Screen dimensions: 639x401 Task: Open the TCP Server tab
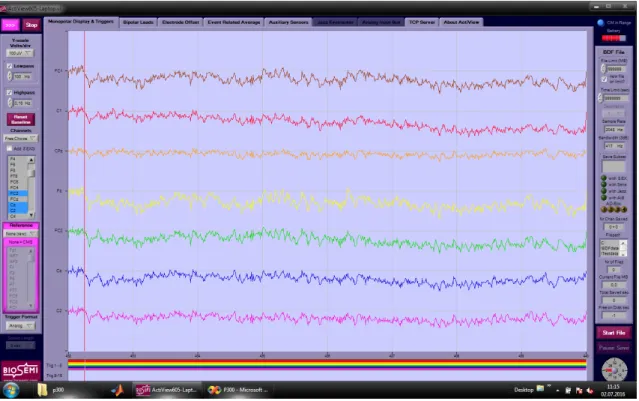coord(422,22)
